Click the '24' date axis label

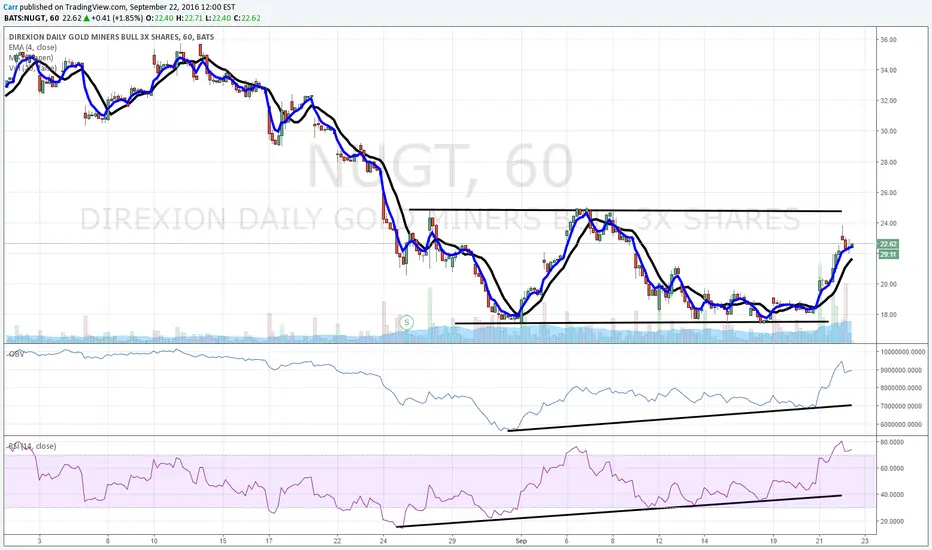383,541
